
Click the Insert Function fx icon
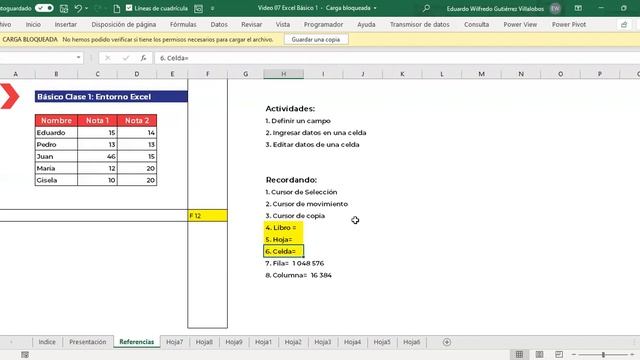point(143,58)
